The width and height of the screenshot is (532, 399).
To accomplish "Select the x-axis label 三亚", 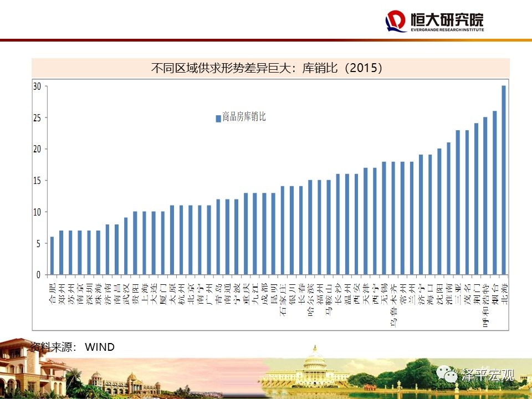I will tap(458, 295).
